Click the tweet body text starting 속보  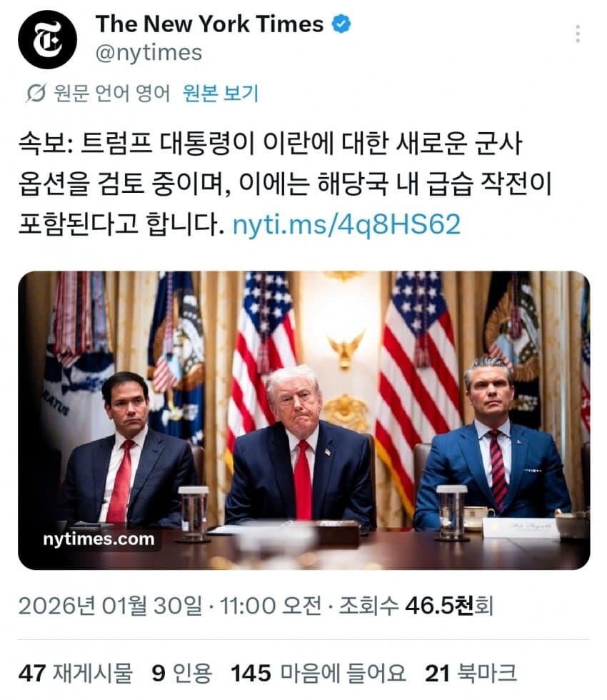286,183
